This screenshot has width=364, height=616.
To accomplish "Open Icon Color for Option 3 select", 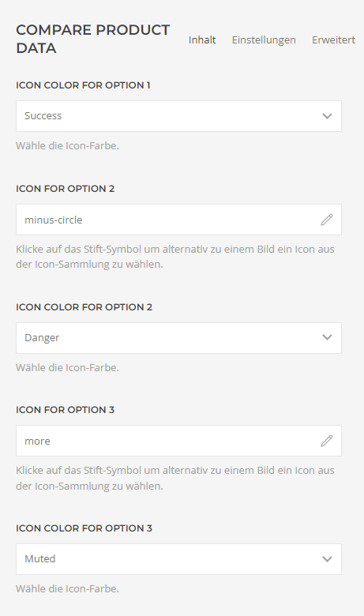I will coord(178,559).
